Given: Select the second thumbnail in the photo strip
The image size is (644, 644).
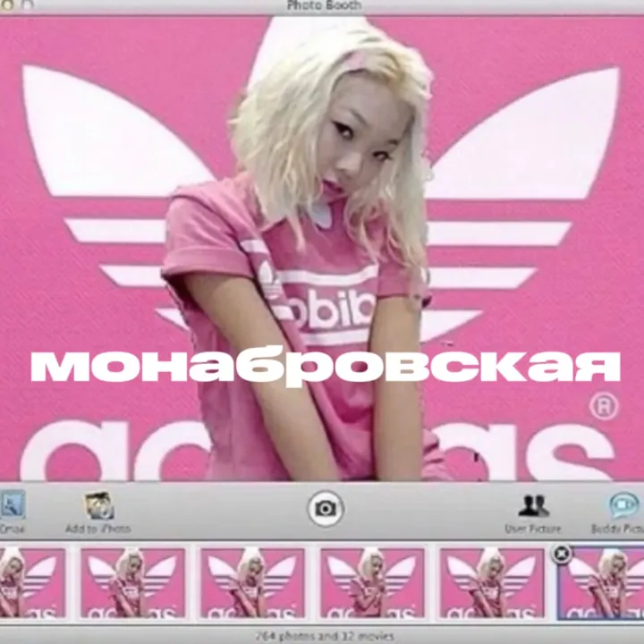Looking at the screenshot, I should coord(132,582).
